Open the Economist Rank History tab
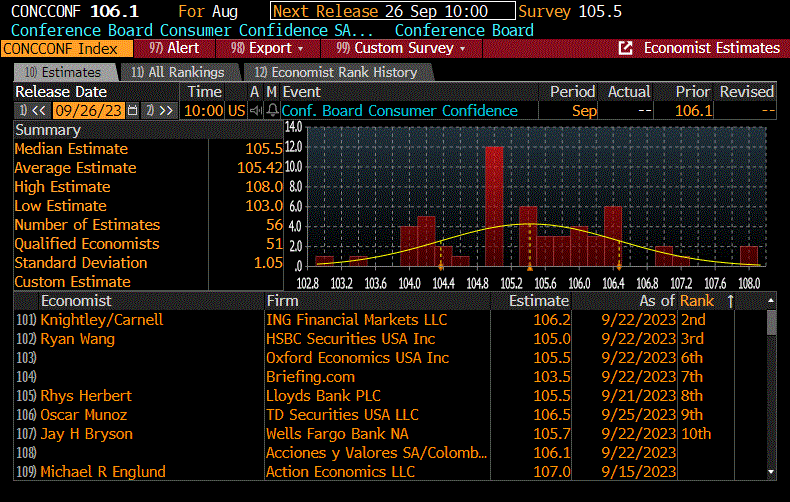The image size is (790, 502). tap(336, 73)
